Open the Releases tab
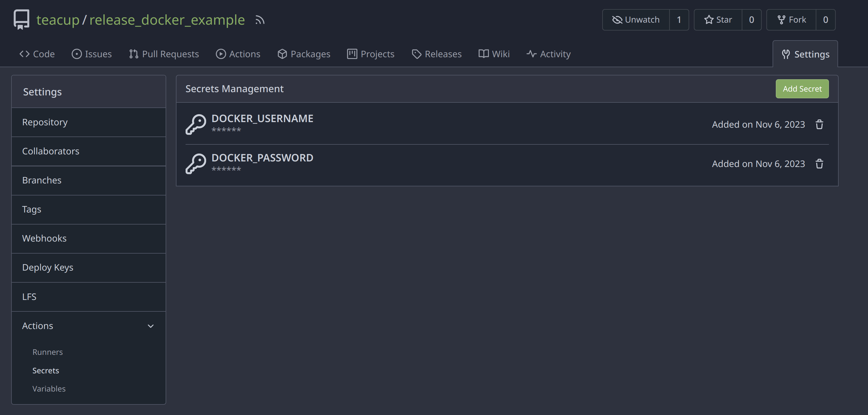 click(x=437, y=54)
